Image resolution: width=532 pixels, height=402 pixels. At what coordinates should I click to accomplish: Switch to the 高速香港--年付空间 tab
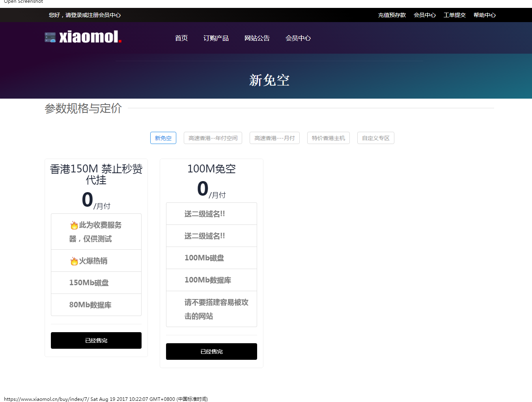(213, 138)
